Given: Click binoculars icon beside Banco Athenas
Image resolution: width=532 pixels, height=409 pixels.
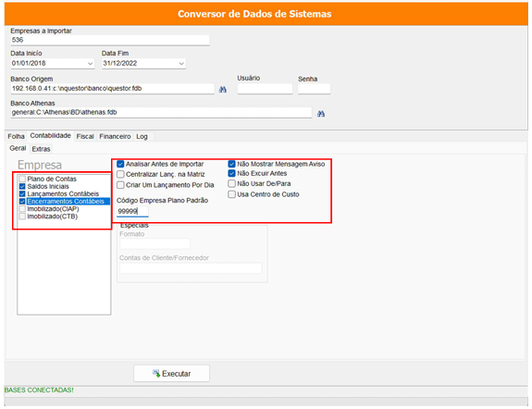Looking at the screenshot, I should coord(321,114).
